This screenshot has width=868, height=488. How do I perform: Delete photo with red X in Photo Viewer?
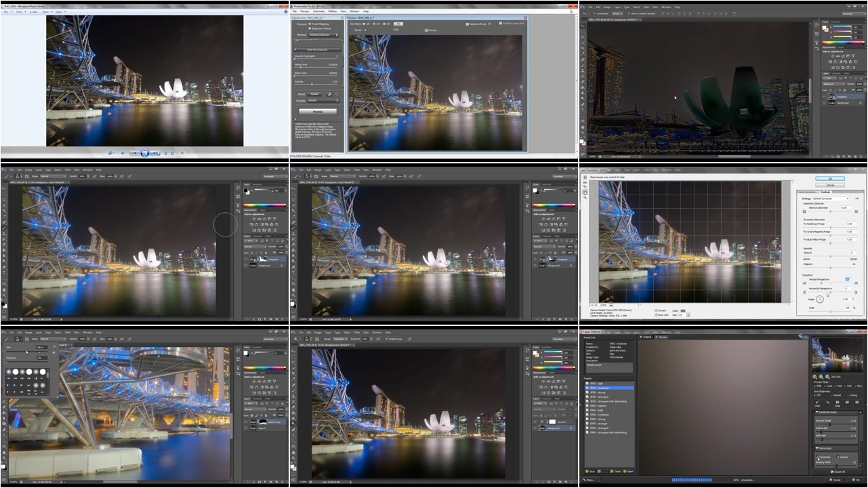tap(182, 152)
